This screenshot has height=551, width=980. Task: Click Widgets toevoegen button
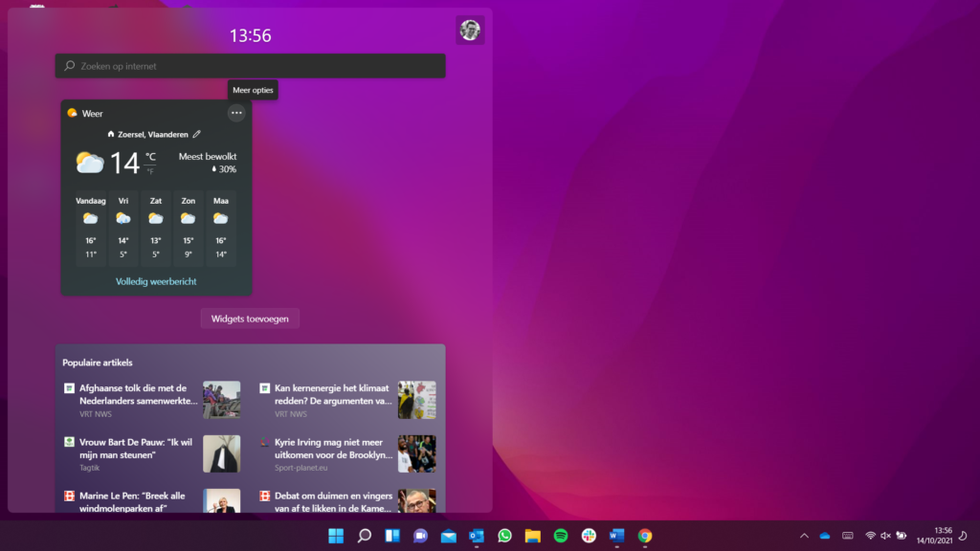[250, 319]
